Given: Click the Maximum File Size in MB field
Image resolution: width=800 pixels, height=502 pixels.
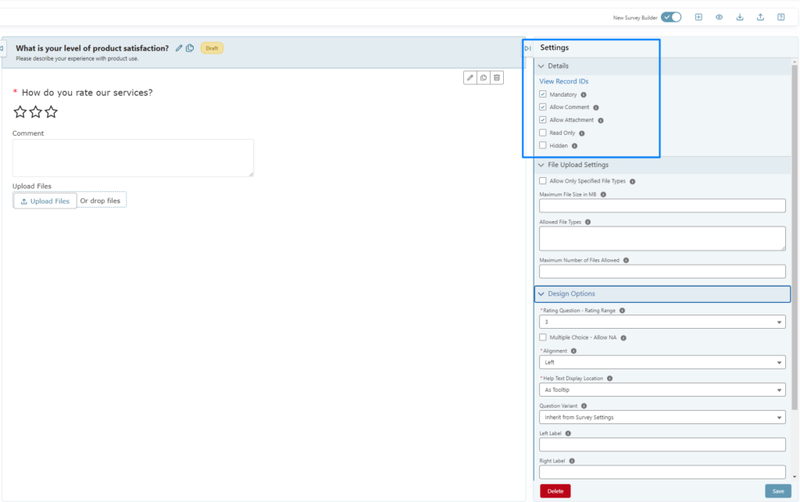Looking at the screenshot, I should [x=662, y=206].
